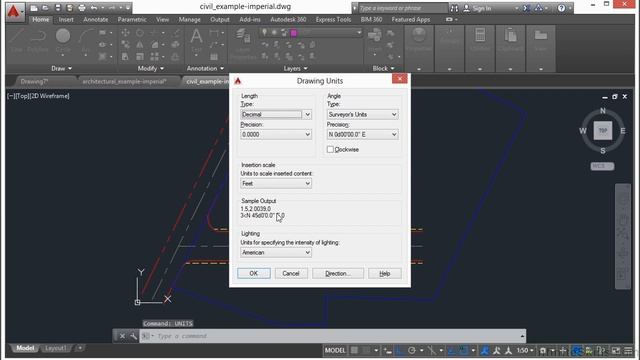Switch to architectural_example-imperial drawing tab
The image size is (640, 360).
tap(124, 81)
